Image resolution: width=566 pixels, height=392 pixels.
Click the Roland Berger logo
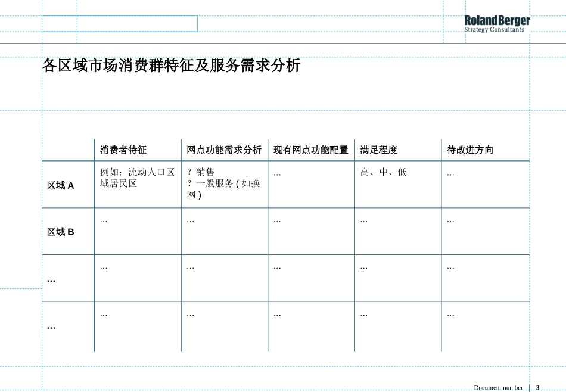click(x=497, y=24)
